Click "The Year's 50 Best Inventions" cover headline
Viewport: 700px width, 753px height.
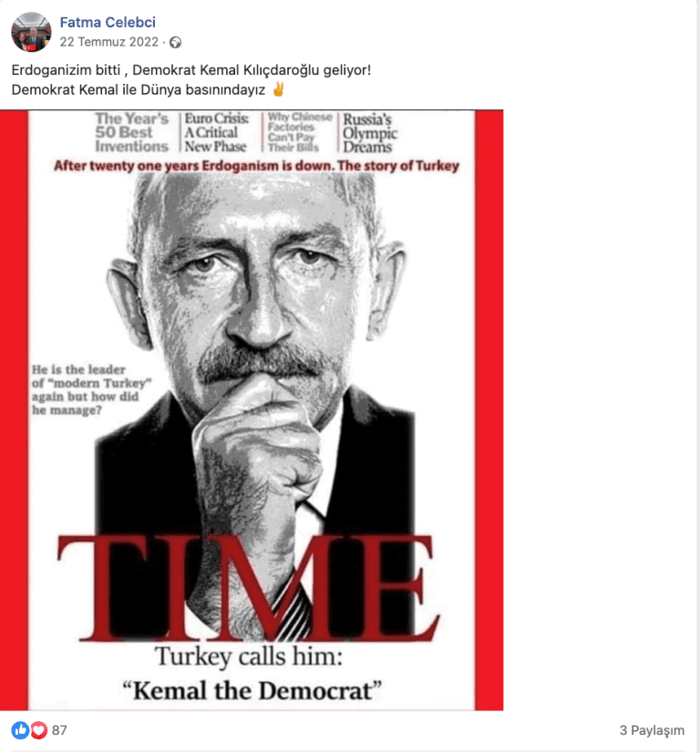133,132
